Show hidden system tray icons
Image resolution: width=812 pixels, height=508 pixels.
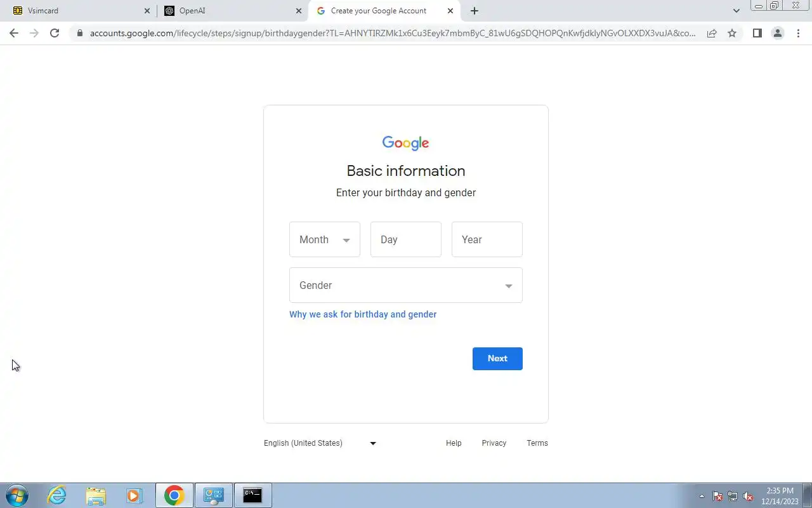[702, 496]
